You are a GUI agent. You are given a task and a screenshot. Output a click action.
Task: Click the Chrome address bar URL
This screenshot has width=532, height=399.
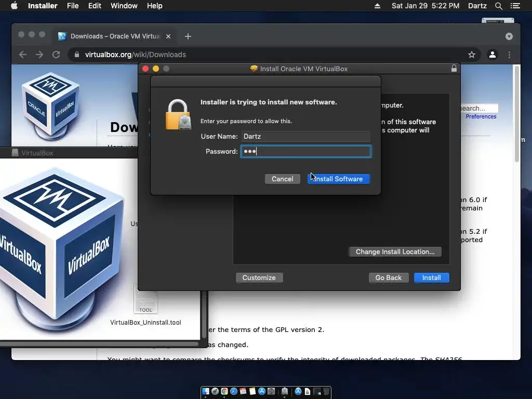point(136,55)
